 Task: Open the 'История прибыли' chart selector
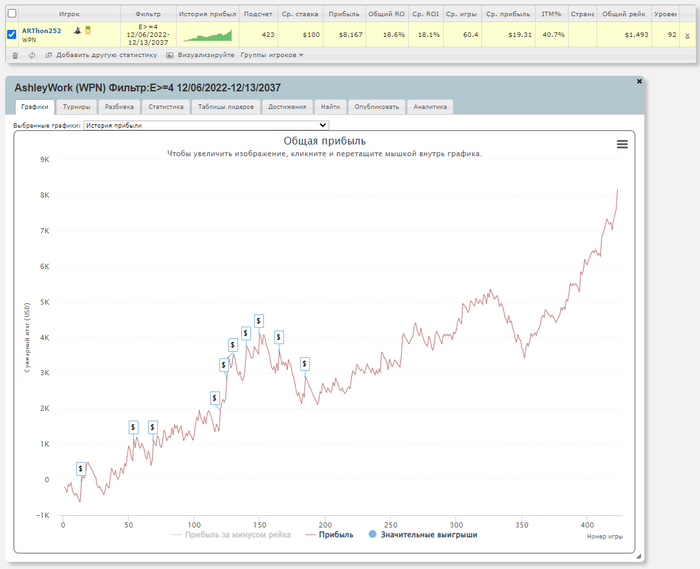[206, 125]
